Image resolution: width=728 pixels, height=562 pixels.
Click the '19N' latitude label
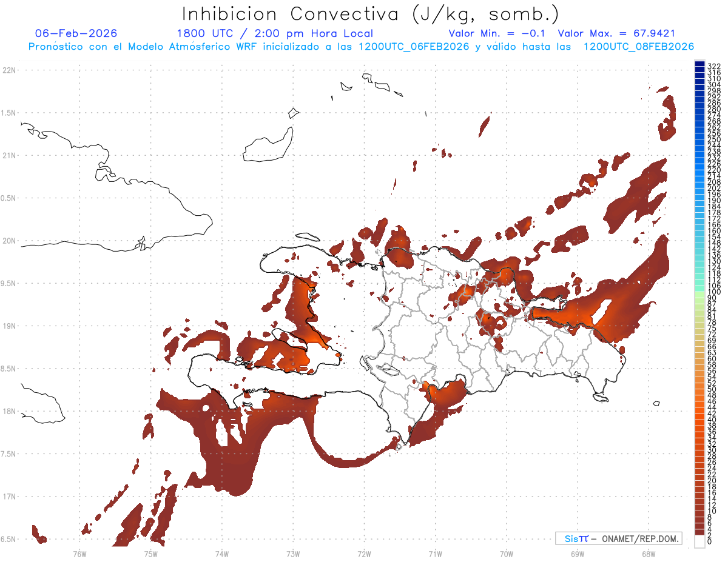(x=10, y=326)
